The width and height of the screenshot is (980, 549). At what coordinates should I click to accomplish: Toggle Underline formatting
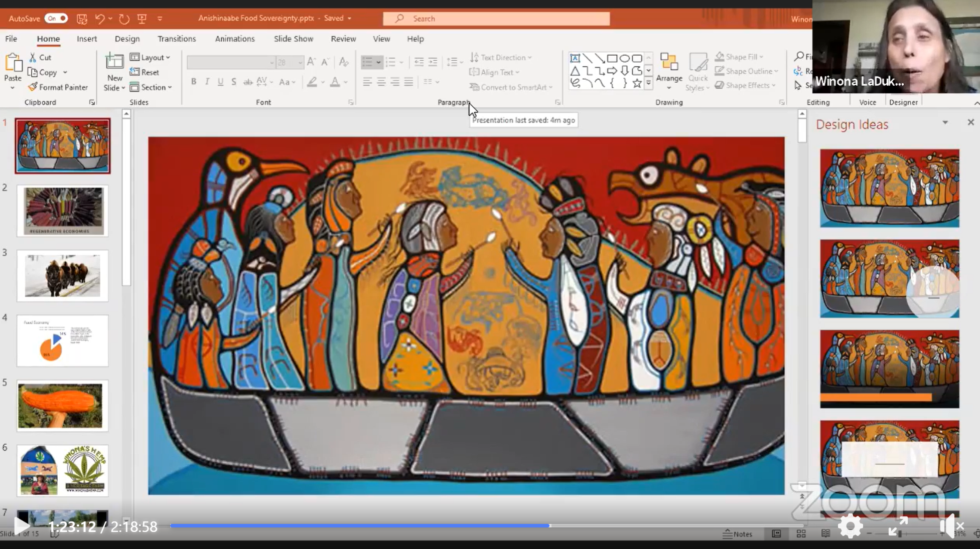coord(220,82)
